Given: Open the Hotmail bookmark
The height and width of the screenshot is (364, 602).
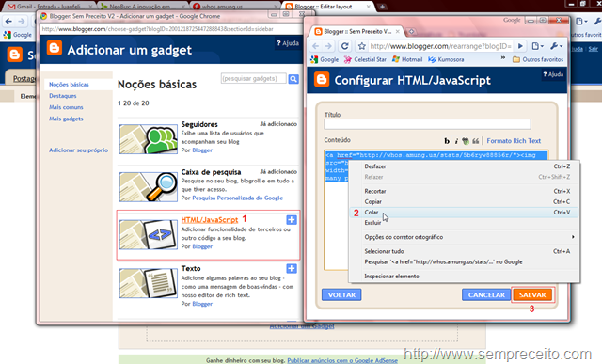Looking at the screenshot, I should pos(407,59).
